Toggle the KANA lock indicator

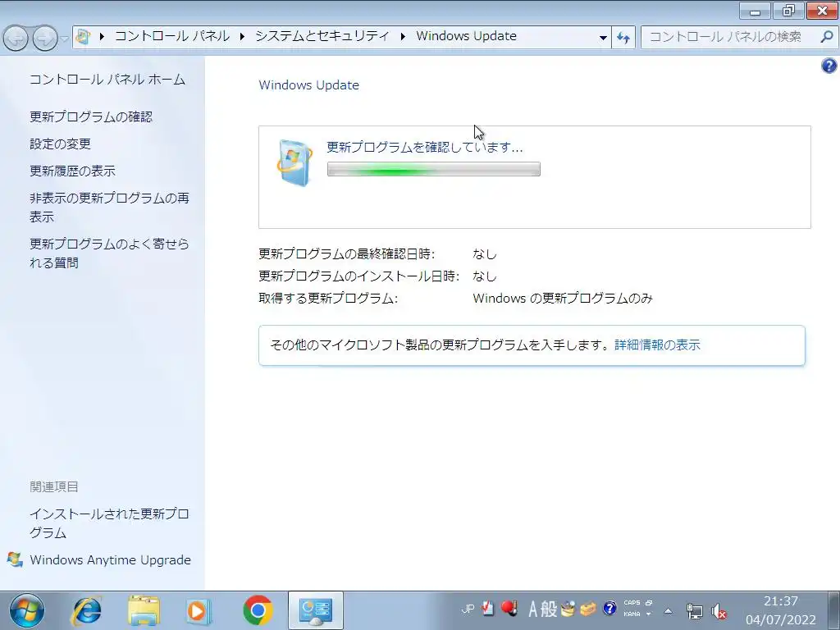(632, 614)
